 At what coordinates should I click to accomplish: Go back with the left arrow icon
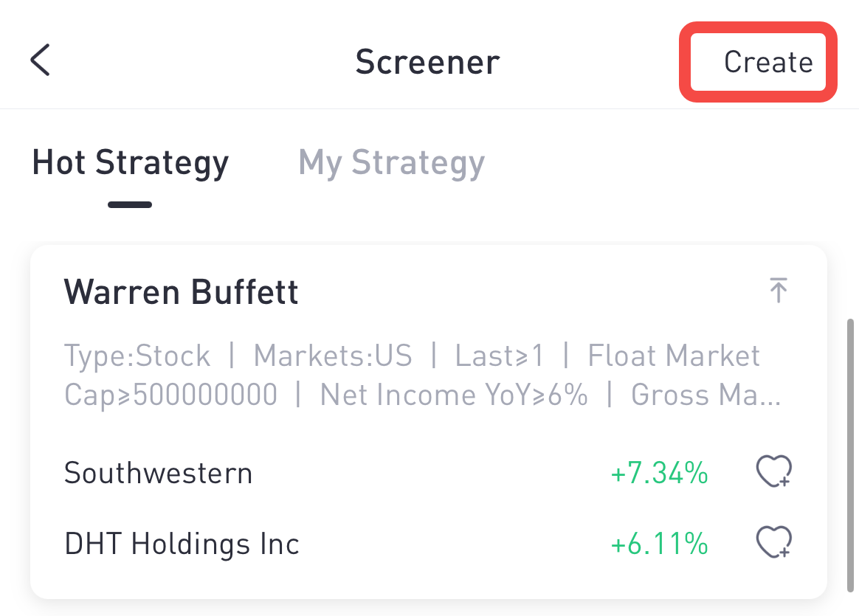[40, 60]
